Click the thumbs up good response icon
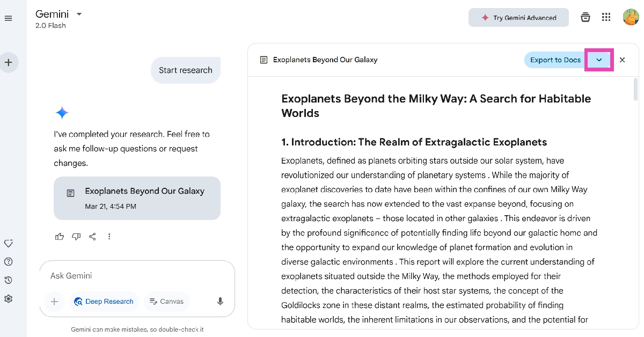This screenshot has width=644, height=337. [60, 237]
